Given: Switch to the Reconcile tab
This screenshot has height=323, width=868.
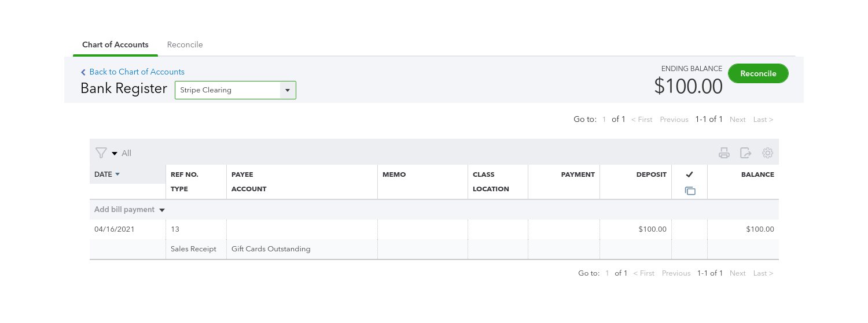Looking at the screenshot, I should click(x=185, y=44).
